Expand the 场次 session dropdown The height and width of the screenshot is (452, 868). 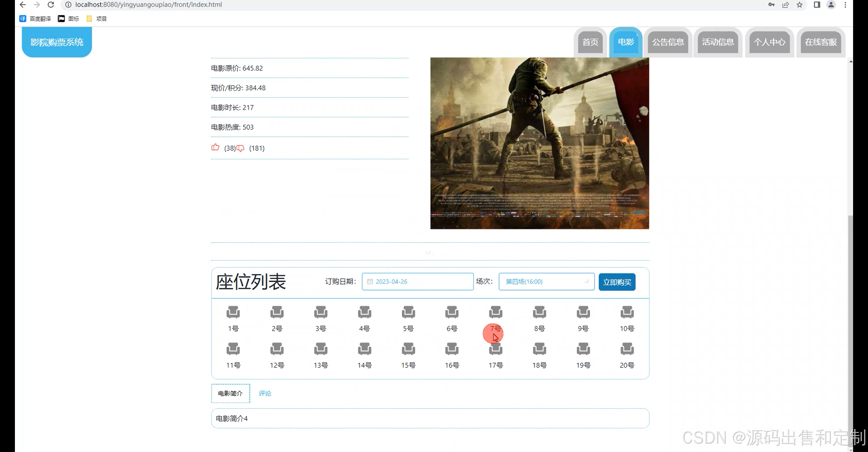546,282
